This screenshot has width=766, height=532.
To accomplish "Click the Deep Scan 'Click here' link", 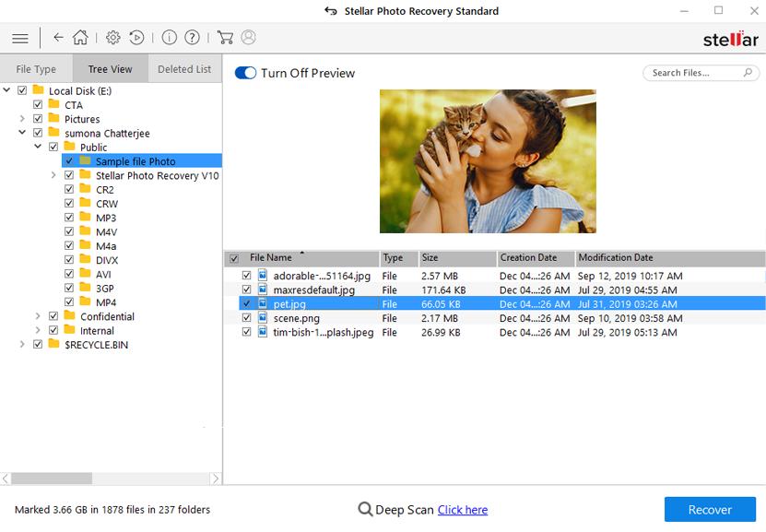I will coord(463,510).
